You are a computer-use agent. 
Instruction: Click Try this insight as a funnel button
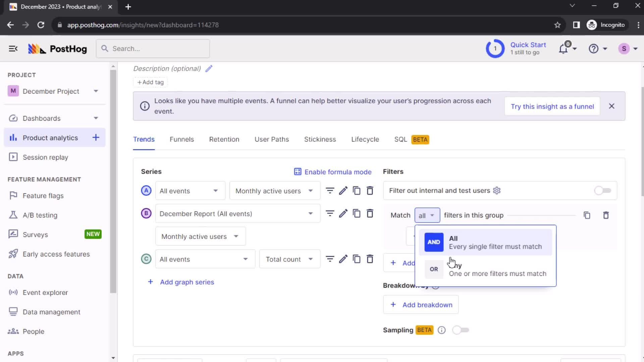coord(552,107)
